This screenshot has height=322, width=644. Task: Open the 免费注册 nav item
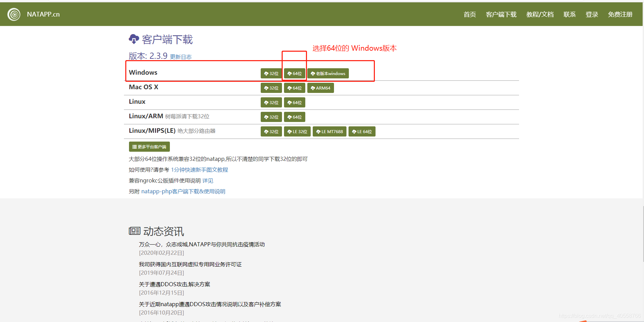620,14
